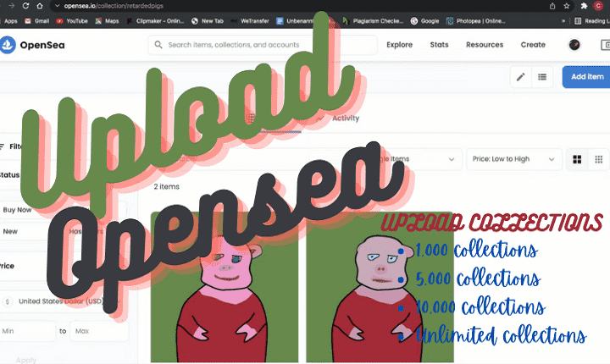This screenshot has height=364, width=610.
Task: Open the Apps bookmark
Action: coord(8,21)
